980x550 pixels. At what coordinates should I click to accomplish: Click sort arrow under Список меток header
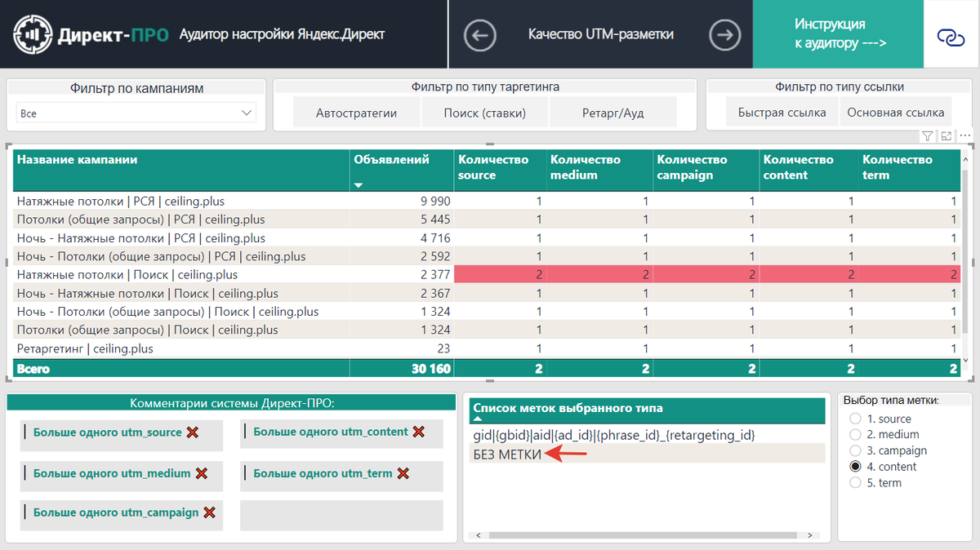coord(478,418)
